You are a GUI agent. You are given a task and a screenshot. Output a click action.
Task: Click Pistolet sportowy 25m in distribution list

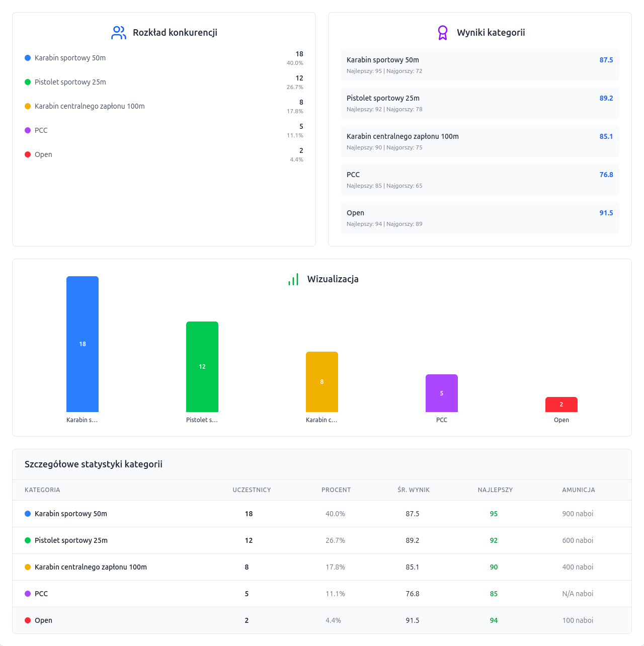pyautogui.click(x=70, y=82)
